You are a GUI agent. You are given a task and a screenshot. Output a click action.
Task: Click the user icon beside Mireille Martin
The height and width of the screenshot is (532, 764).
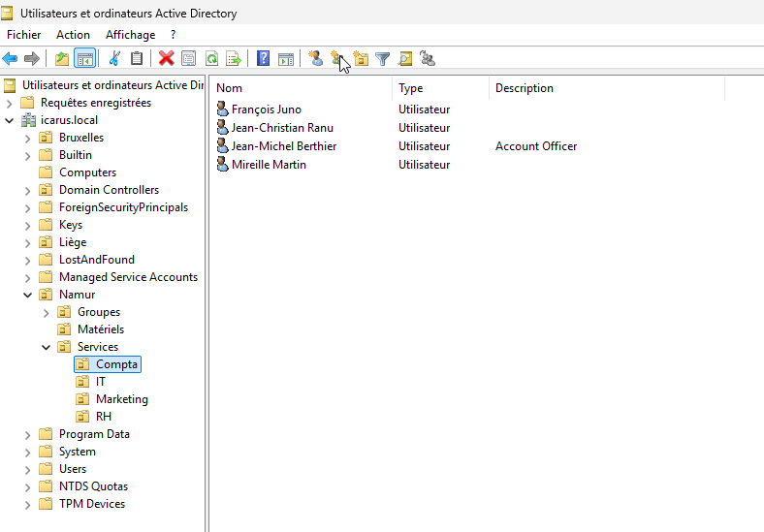coord(223,164)
